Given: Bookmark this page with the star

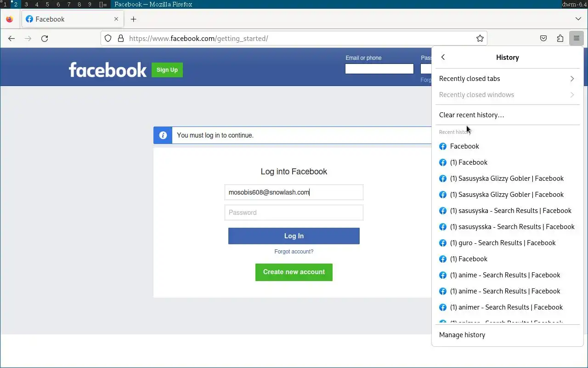Looking at the screenshot, I should click(480, 39).
